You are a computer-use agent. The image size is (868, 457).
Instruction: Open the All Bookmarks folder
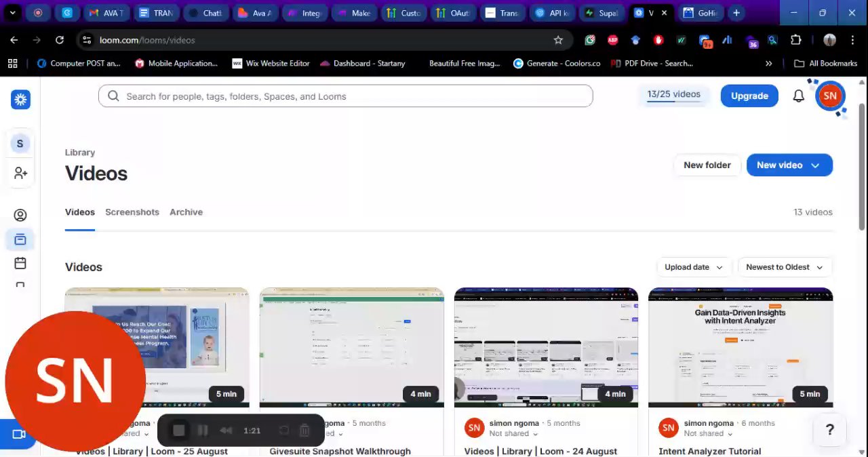pos(825,63)
